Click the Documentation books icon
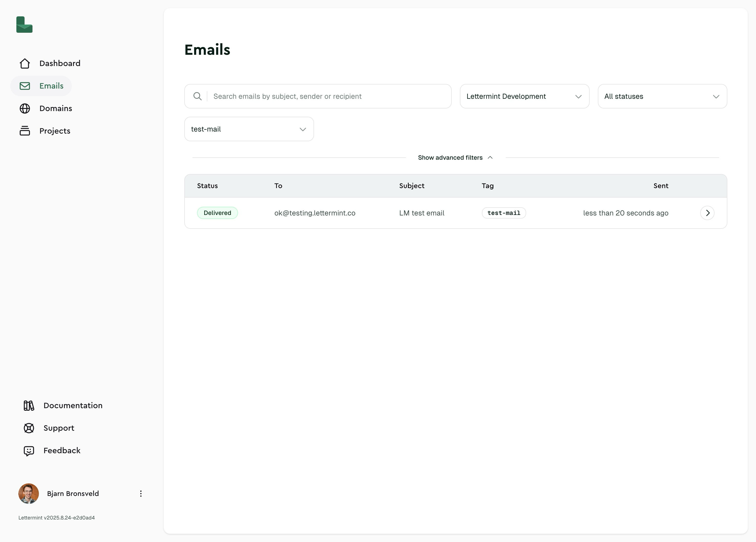The height and width of the screenshot is (542, 756). coord(29,405)
